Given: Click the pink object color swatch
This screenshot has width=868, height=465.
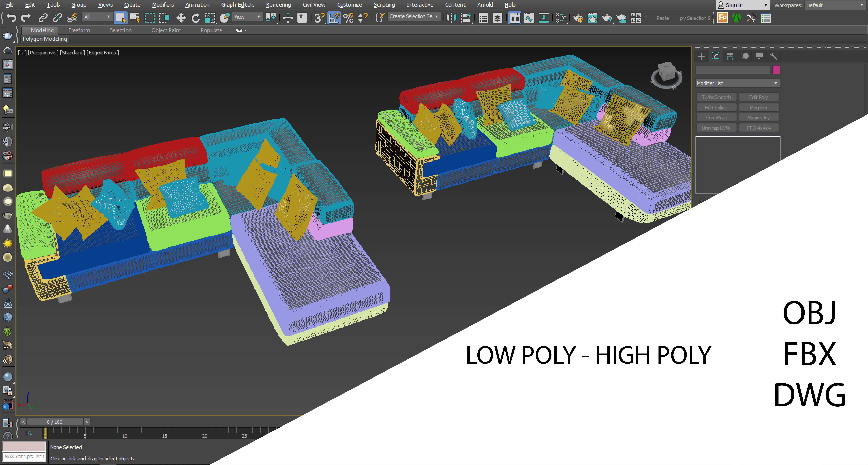Looking at the screenshot, I should pos(776,70).
